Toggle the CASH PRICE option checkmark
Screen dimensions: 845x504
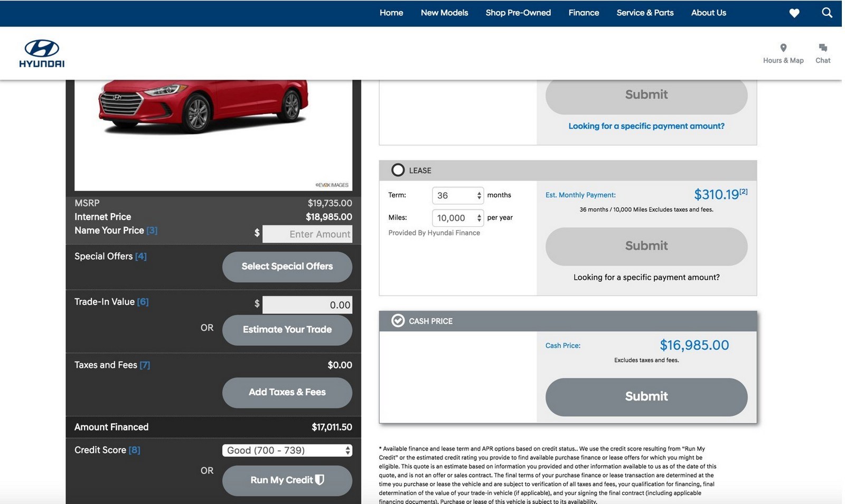pos(398,321)
